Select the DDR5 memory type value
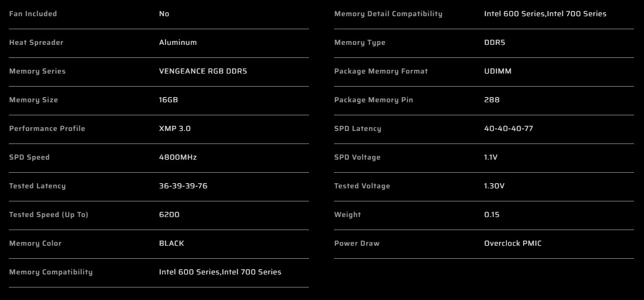Viewport: 644px width, 300px height. 494,42
